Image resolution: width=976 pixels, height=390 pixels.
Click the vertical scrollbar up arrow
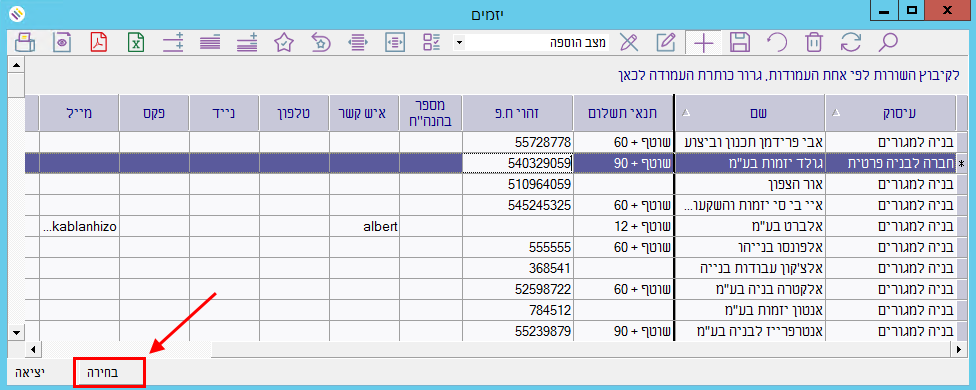(16, 64)
